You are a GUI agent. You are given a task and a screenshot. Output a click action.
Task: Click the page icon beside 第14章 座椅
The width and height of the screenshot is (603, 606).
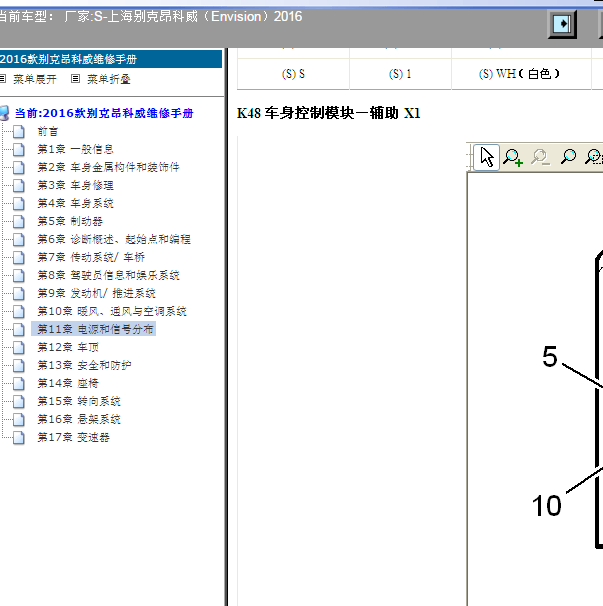[x=19, y=383]
